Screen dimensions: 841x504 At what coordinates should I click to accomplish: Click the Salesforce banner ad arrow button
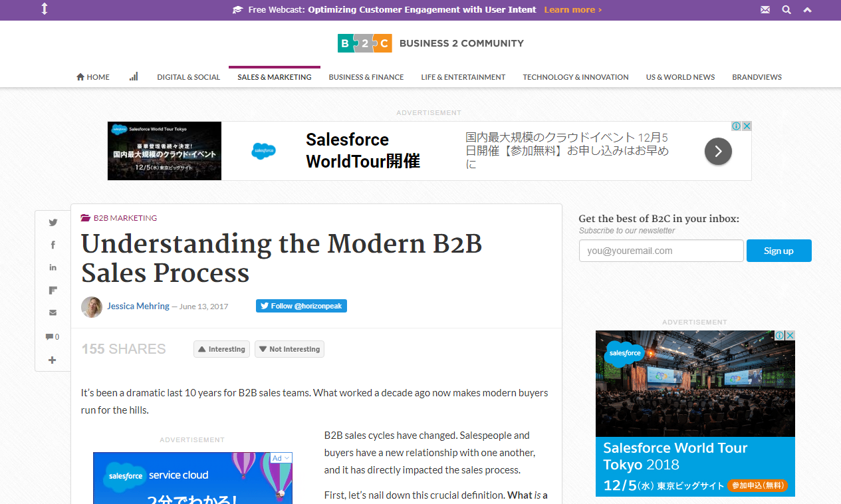[718, 151]
